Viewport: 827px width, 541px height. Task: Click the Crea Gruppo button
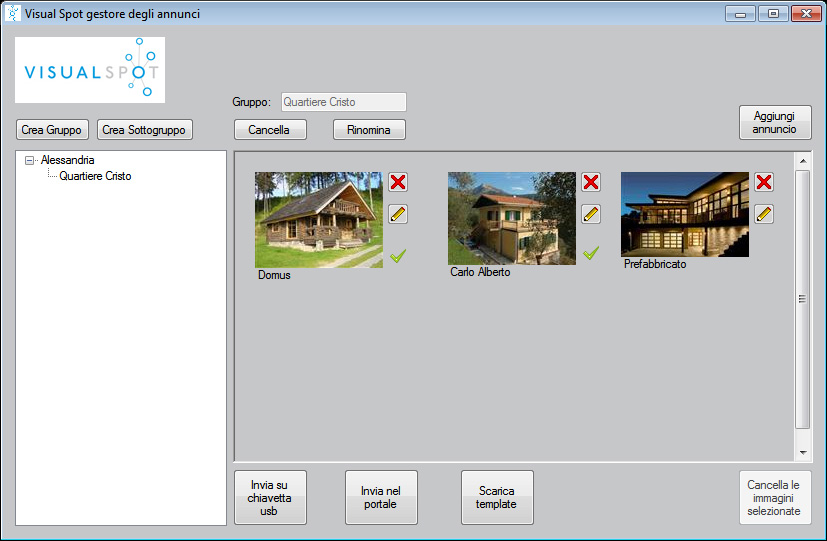52,130
